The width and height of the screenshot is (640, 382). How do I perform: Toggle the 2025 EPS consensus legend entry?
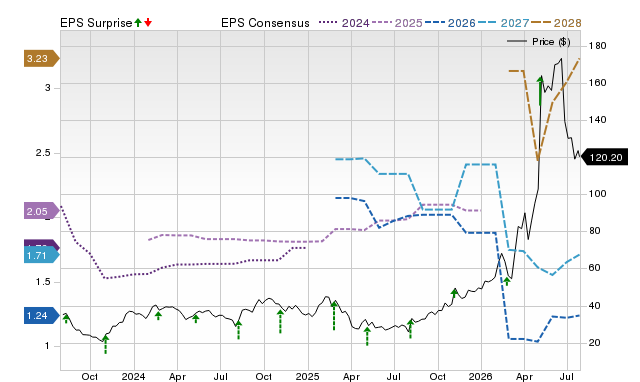(x=397, y=23)
